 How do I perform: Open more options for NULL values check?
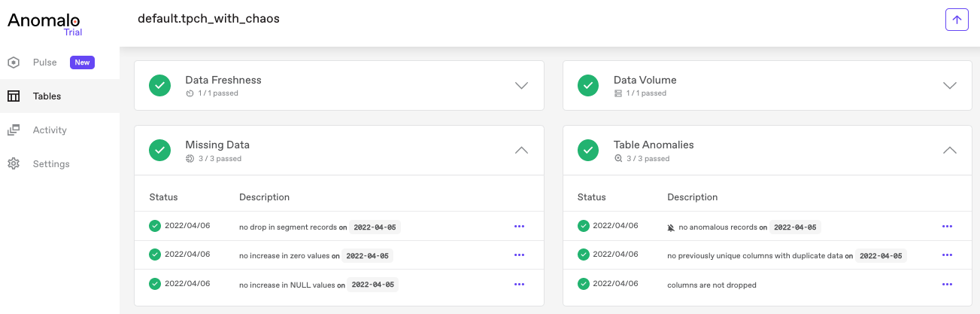519,285
